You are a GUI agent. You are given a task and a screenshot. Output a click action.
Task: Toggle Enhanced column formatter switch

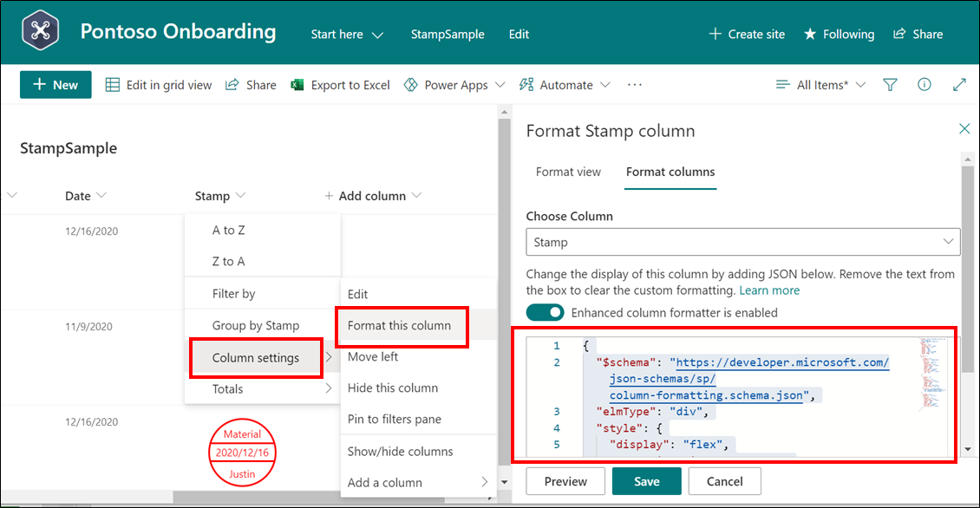(545, 312)
